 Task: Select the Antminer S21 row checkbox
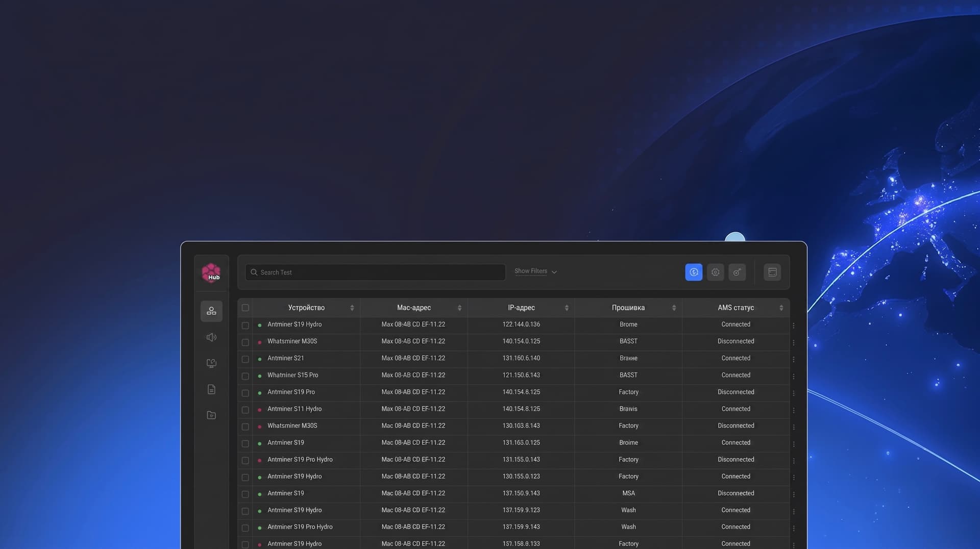pos(246,359)
